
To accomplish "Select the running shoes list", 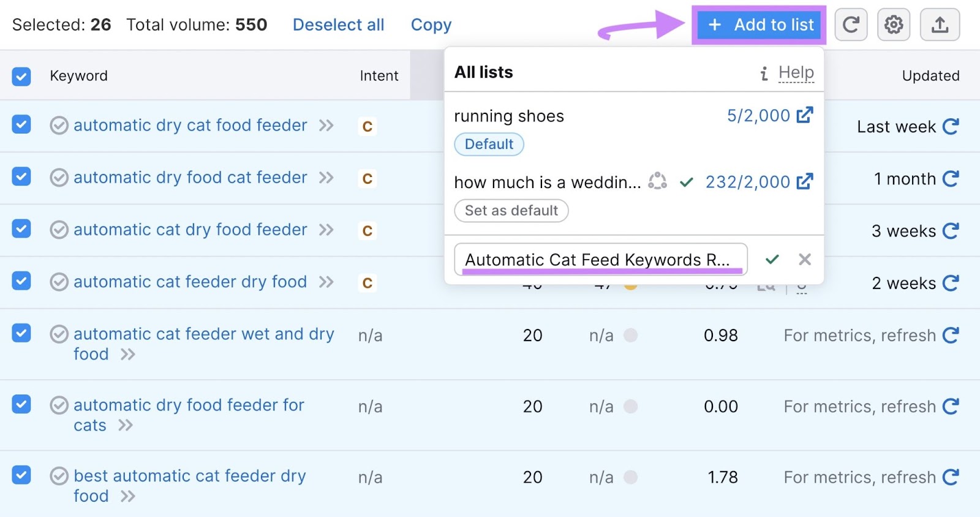I will click(509, 116).
